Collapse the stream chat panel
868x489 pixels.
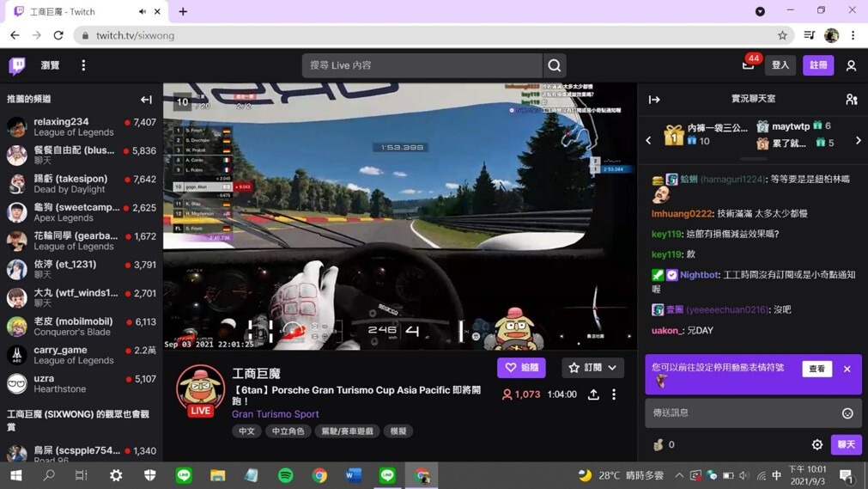click(x=654, y=100)
